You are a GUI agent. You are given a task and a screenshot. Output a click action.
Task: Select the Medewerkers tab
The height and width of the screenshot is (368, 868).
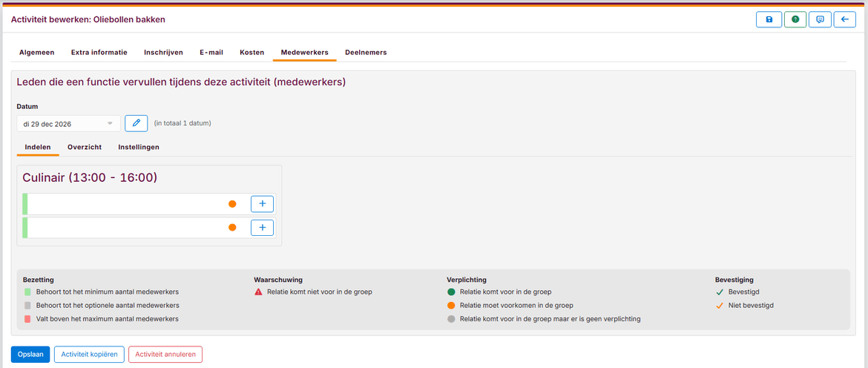tap(304, 53)
